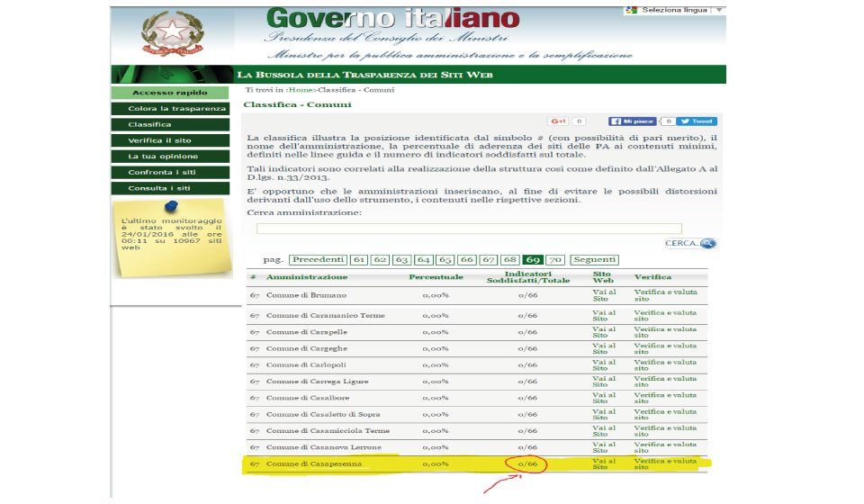This screenshot has width=864, height=504.
Task: Go to page 61
Action: [359, 259]
